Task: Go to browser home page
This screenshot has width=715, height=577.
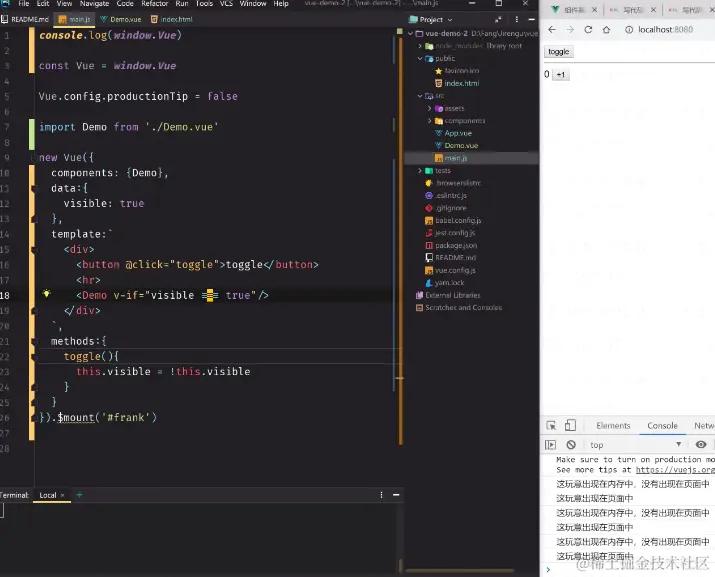Action: click(606, 30)
